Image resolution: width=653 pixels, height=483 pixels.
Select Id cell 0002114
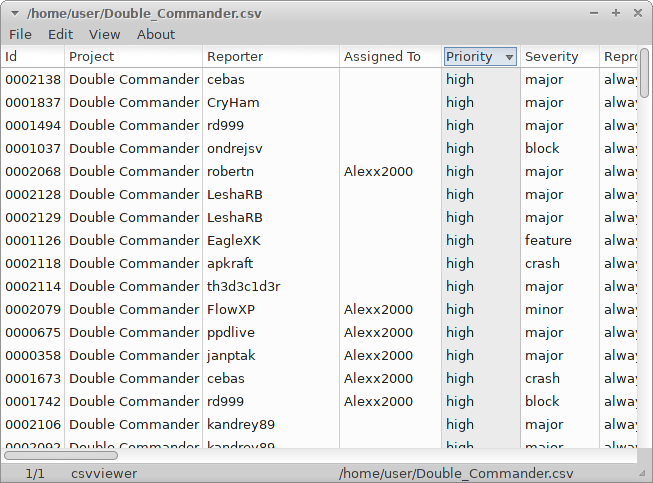(33, 286)
